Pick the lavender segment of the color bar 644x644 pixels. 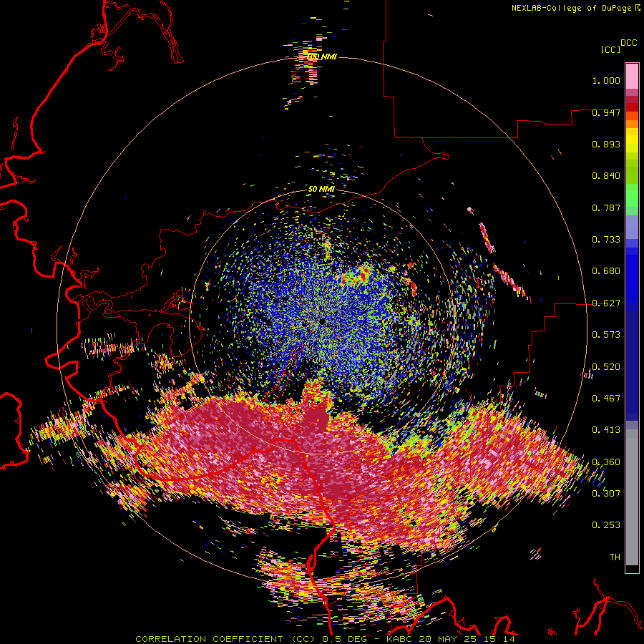point(632,227)
